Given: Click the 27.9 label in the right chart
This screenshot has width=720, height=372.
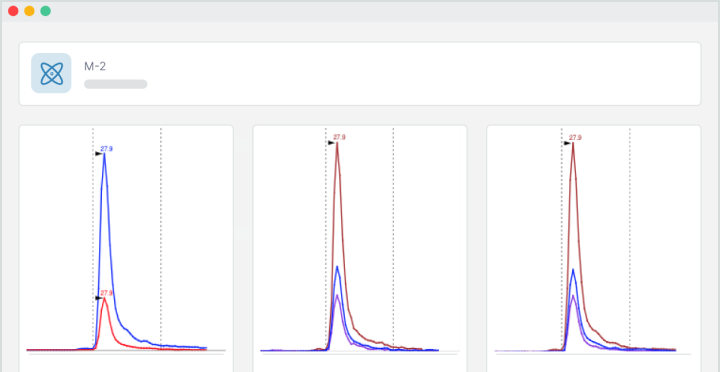Looking at the screenshot, I should coord(575,137).
